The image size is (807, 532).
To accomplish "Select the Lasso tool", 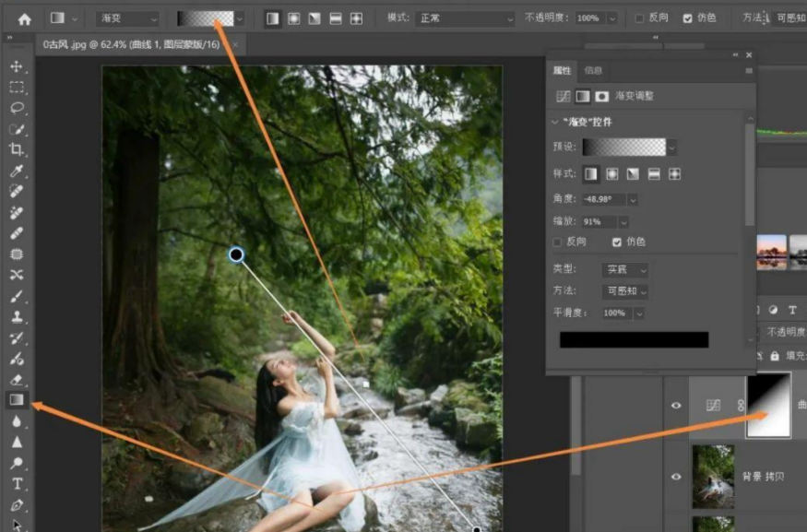I will 17,108.
